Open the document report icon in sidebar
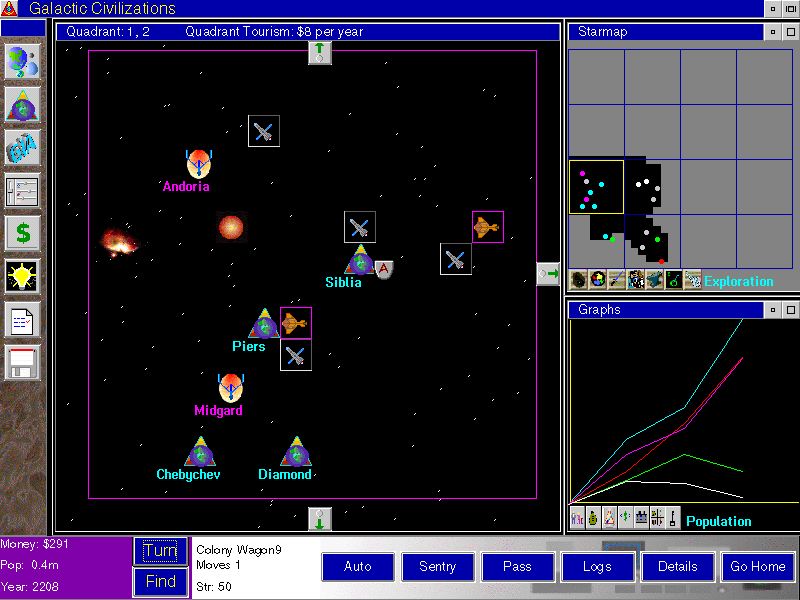The image size is (800, 600). [x=22, y=320]
